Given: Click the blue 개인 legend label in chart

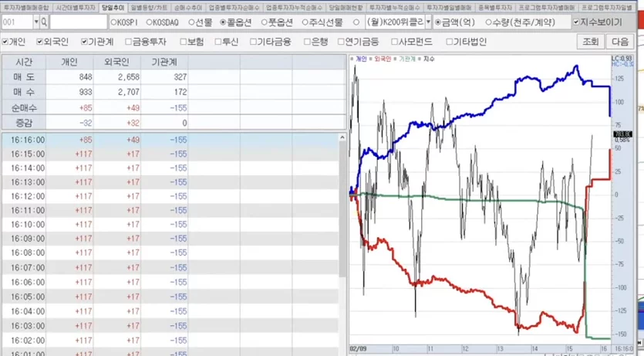Looking at the screenshot, I should pos(361,59).
